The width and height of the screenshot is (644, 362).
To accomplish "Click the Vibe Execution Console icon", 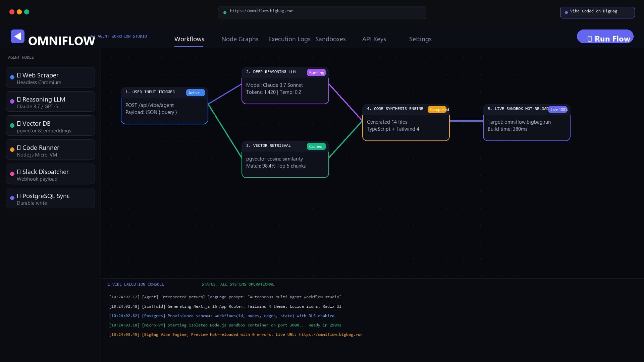I will coord(109,284).
